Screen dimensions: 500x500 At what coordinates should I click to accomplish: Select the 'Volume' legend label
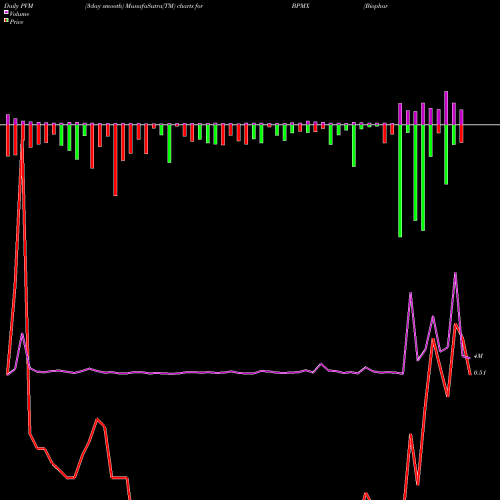(19, 14)
